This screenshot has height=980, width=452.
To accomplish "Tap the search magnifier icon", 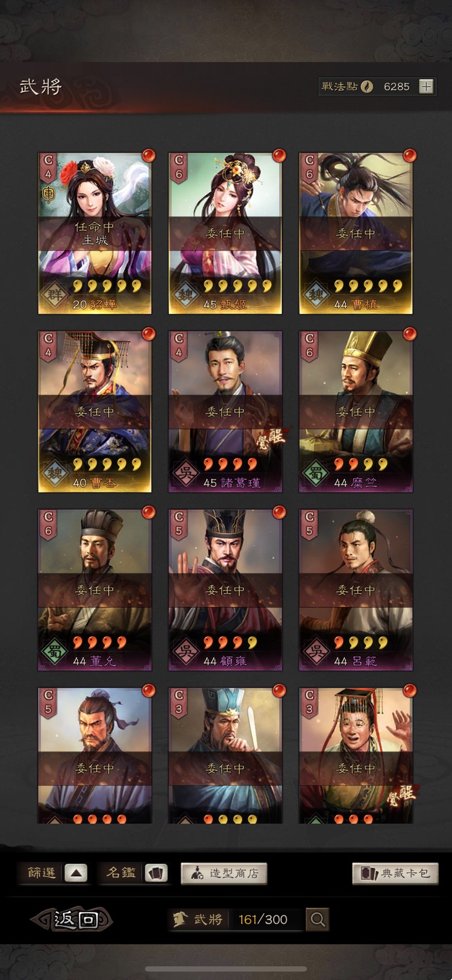I will [x=318, y=919].
